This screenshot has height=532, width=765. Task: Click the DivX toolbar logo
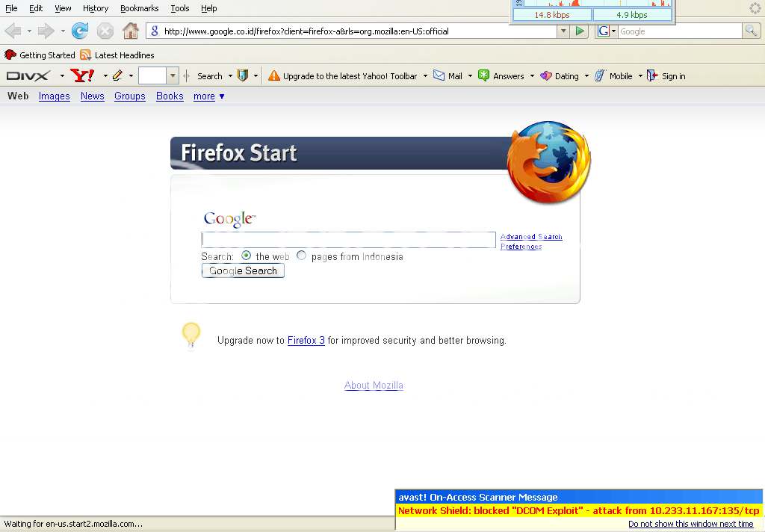[x=28, y=75]
